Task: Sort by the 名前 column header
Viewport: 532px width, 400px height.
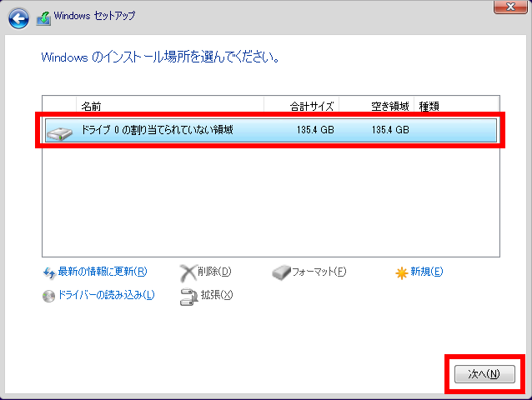Action: pyautogui.click(x=90, y=107)
